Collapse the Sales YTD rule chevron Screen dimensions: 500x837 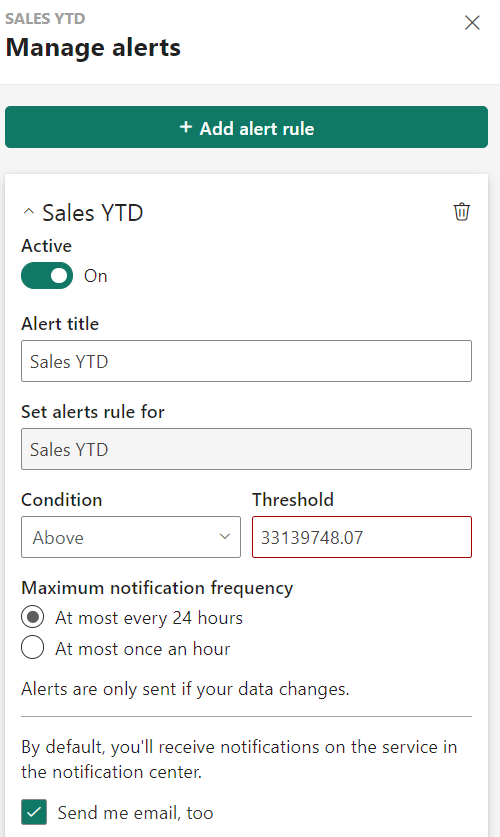pos(29,212)
